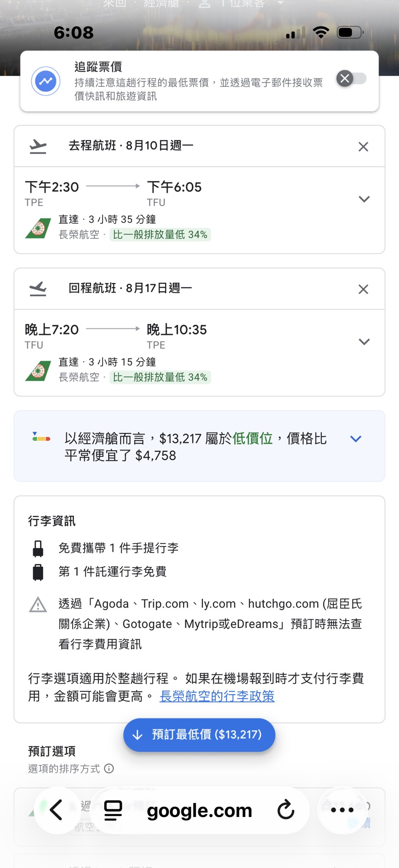
Task: Tap the 比一般排放量低 34% badge on outbound flight
Action: [160, 235]
